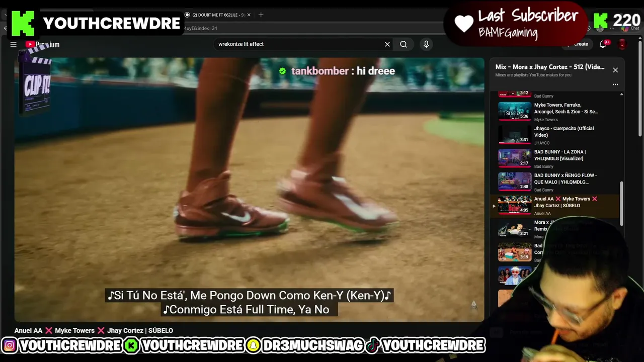The width and height of the screenshot is (644, 362).
Task: Click the magnifying glass search button
Action: [x=404, y=44]
